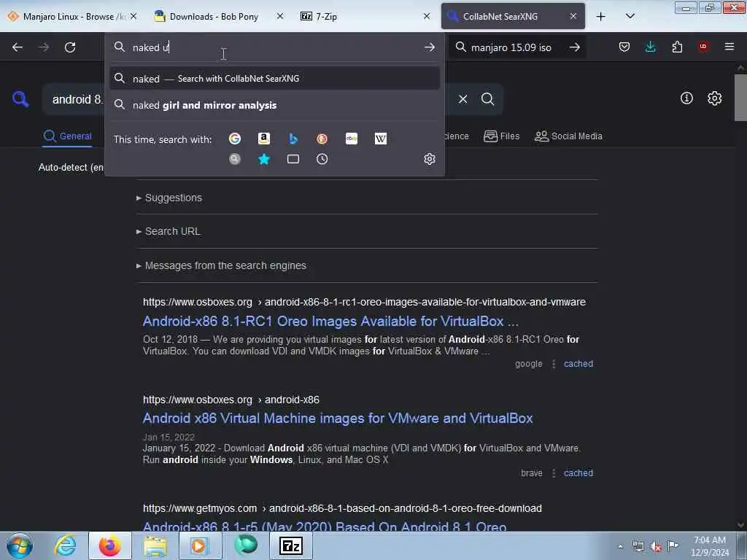Search this time with Bing

click(293, 139)
